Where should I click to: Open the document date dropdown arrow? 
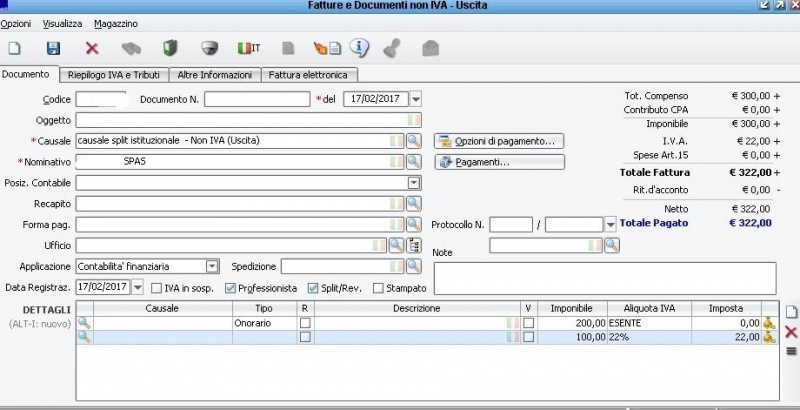click(416, 98)
